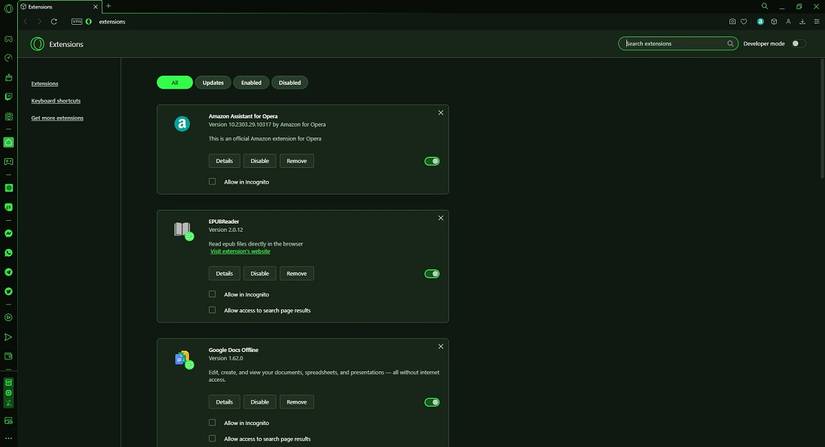Viewport: 825px width, 447px height.
Task: Click Disable button for EPUBReader
Action: click(x=259, y=273)
